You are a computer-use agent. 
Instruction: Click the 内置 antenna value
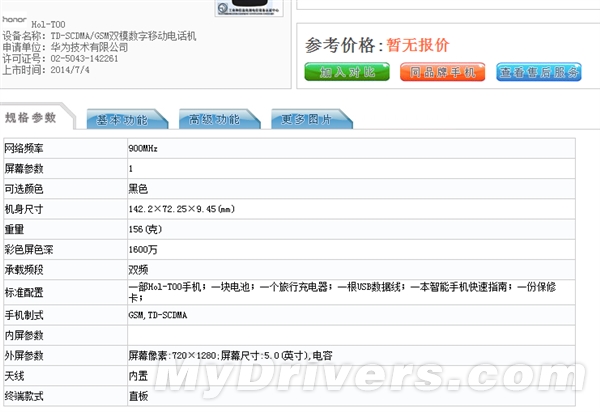tap(138, 376)
